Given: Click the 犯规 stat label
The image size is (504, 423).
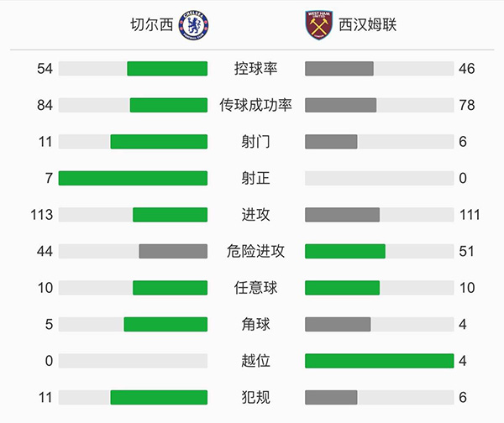Looking at the screenshot, I should 256,397.
